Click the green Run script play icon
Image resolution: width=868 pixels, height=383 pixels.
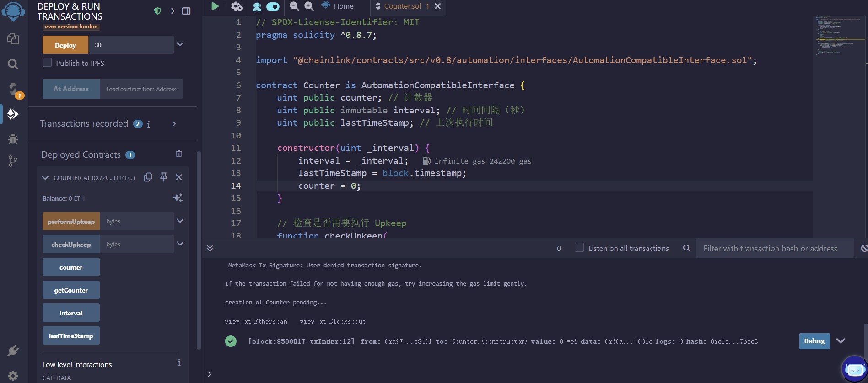point(215,6)
